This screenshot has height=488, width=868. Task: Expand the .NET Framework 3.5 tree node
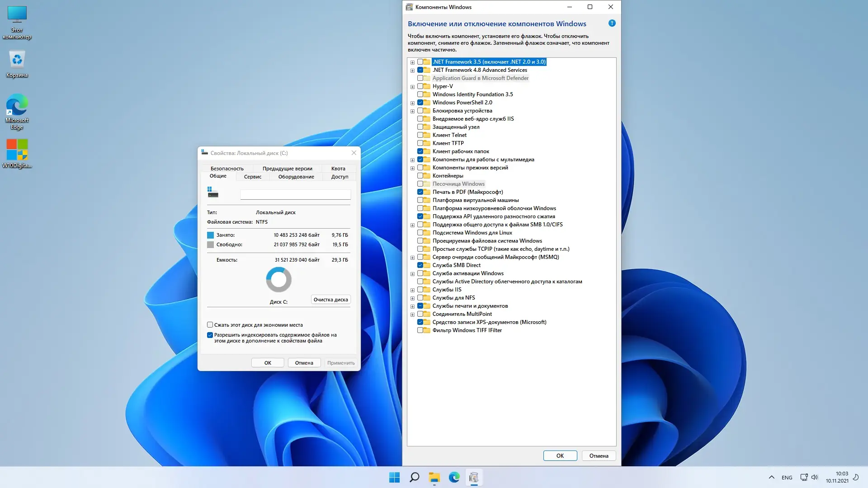[412, 62]
